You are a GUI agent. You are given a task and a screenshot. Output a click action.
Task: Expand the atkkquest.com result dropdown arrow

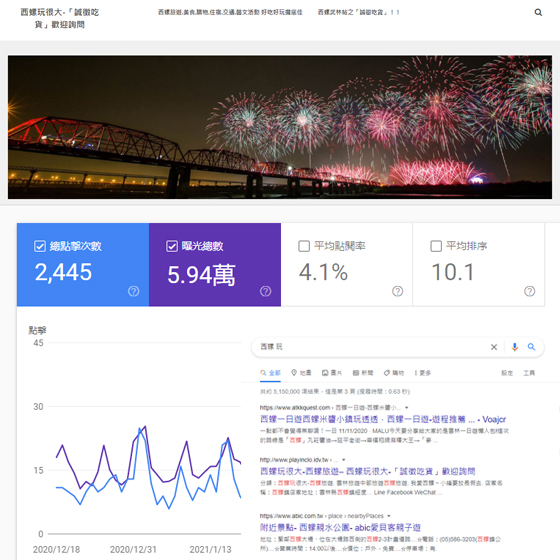pos(407,408)
